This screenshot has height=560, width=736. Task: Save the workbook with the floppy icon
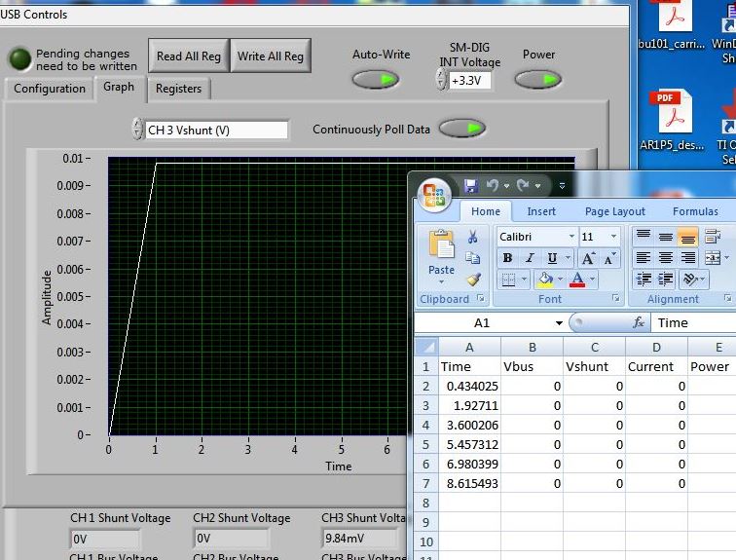tap(471, 186)
